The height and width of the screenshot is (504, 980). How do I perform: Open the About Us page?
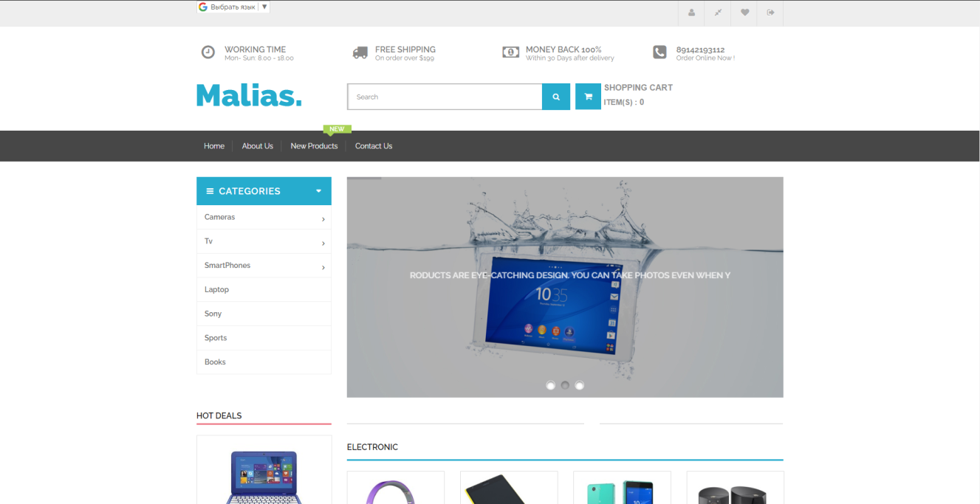tap(258, 146)
